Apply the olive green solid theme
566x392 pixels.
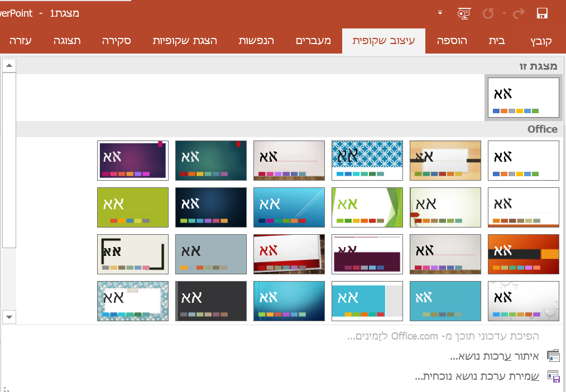(x=133, y=207)
